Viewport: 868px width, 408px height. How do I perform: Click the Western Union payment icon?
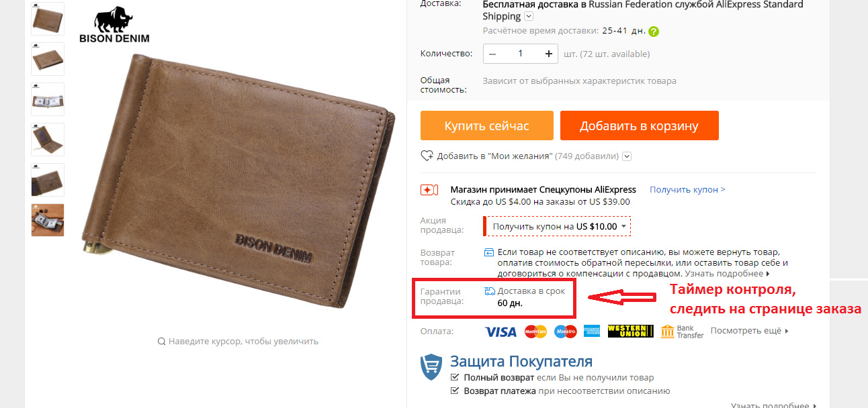[x=630, y=331]
